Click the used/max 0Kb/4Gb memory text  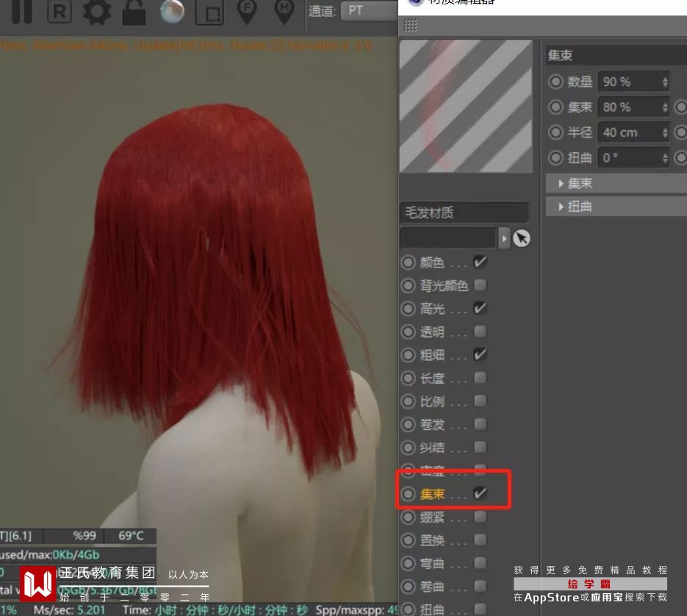pos(49,554)
